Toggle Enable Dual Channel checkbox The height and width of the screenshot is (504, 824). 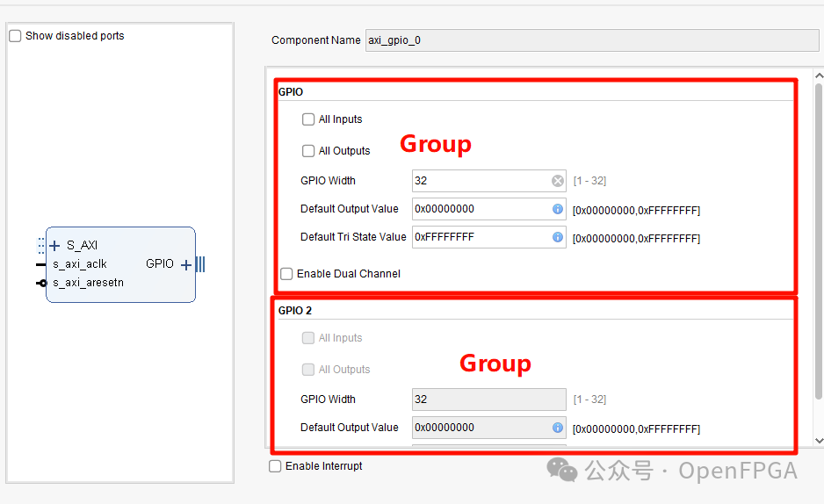coord(286,274)
